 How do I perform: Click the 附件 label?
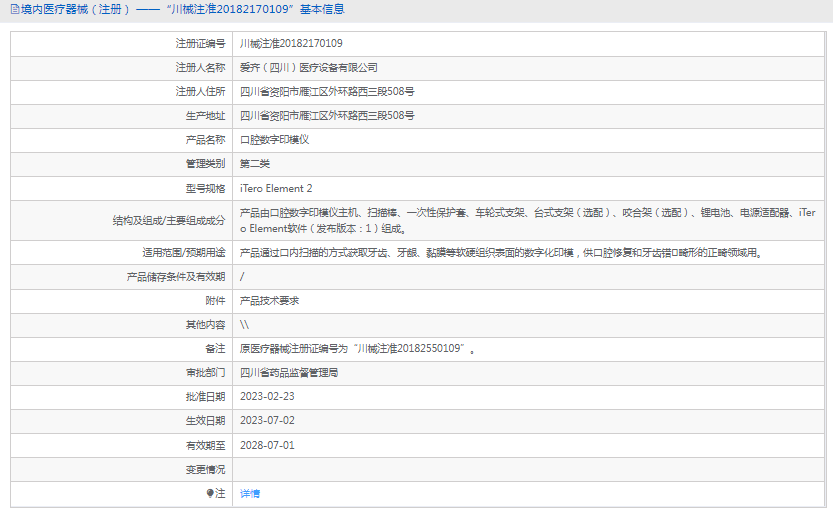coord(215,301)
